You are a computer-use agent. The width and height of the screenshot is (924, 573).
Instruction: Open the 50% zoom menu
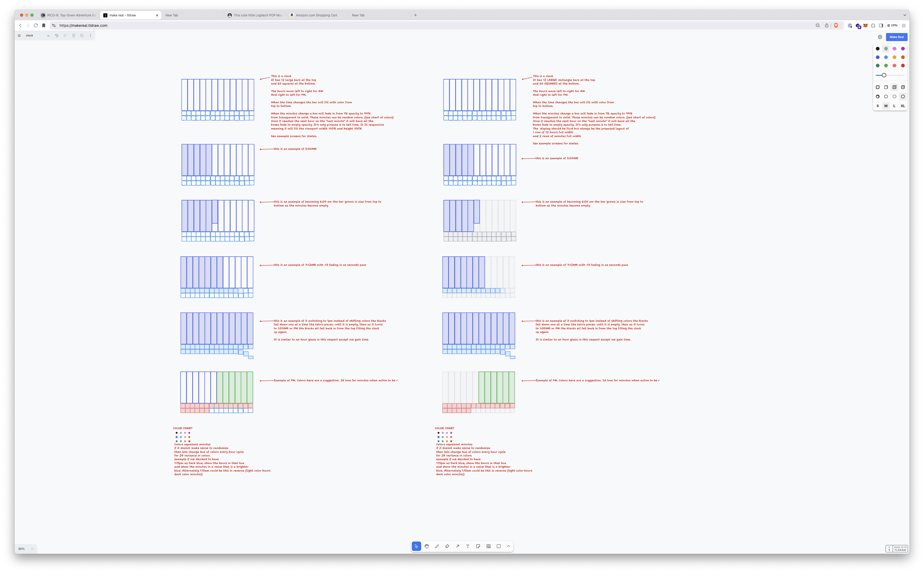click(22, 549)
